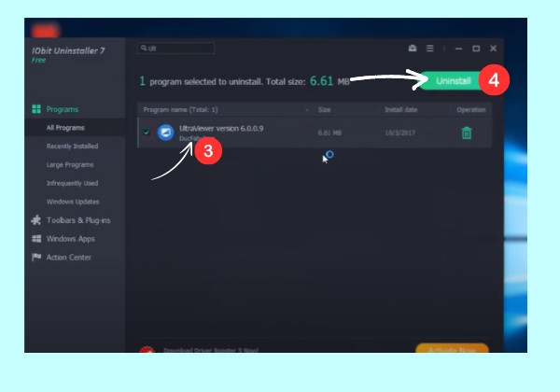This screenshot has width=560, height=392.
Task: Open Windows Apps section
Action: (x=71, y=239)
